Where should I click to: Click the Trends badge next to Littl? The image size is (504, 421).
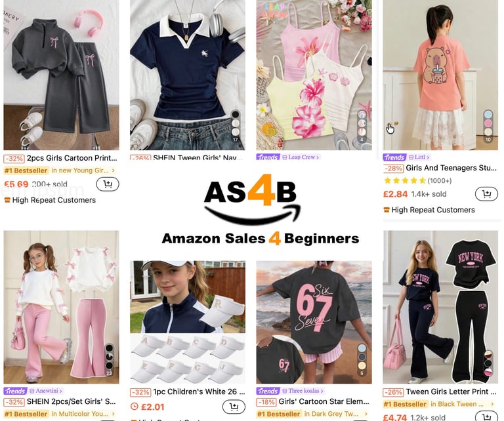(x=394, y=157)
